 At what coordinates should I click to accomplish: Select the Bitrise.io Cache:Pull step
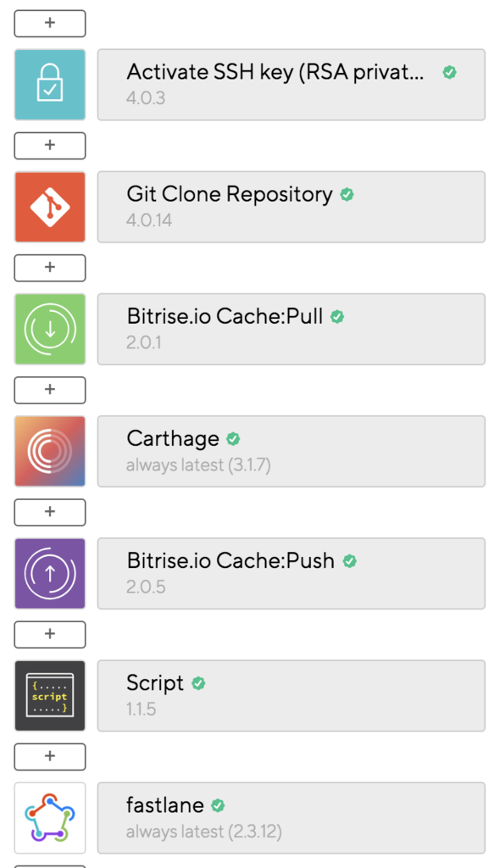(x=291, y=330)
